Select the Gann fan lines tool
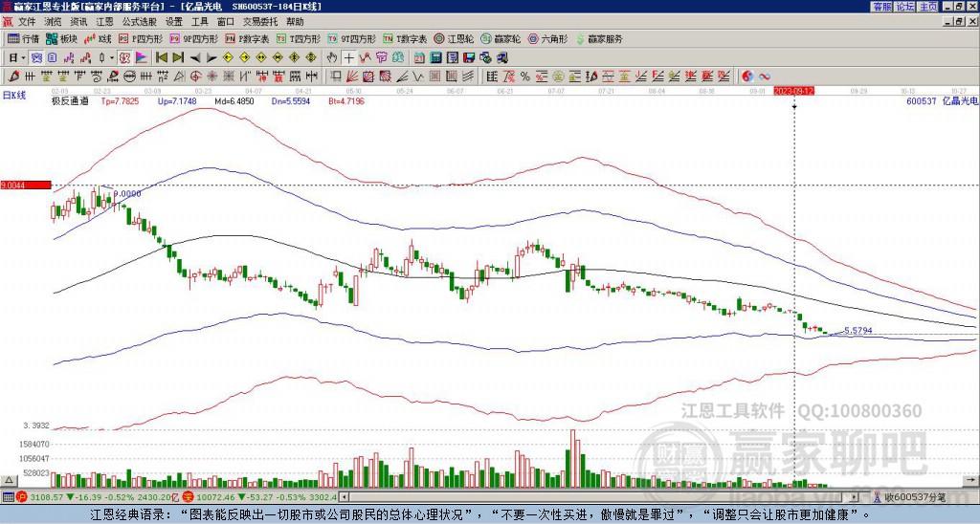The width and height of the screenshot is (980, 524). [352, 76]
